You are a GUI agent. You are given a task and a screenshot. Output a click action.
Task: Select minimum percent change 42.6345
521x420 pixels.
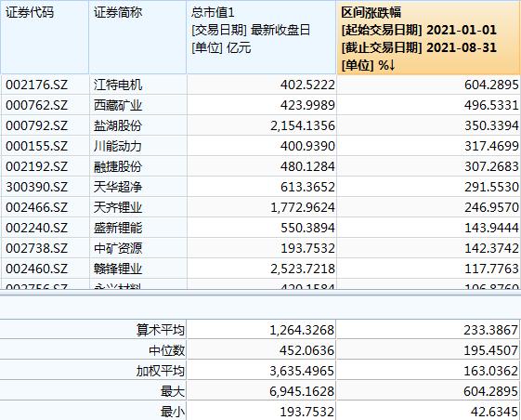point(494,412)
